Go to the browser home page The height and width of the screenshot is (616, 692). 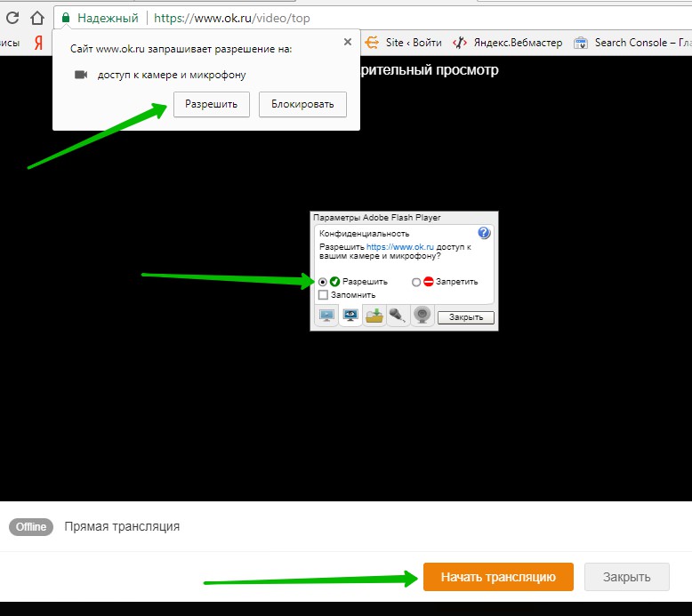(36, 18)
